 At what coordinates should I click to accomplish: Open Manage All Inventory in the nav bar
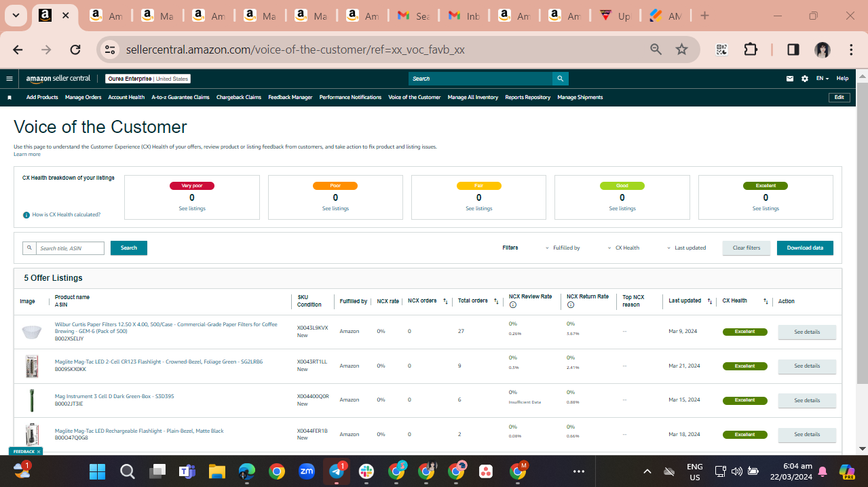(x=473, y=98)
